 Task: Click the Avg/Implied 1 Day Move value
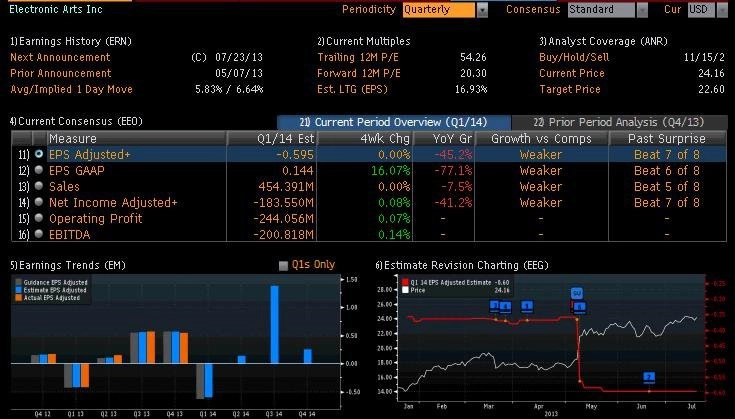229,89
